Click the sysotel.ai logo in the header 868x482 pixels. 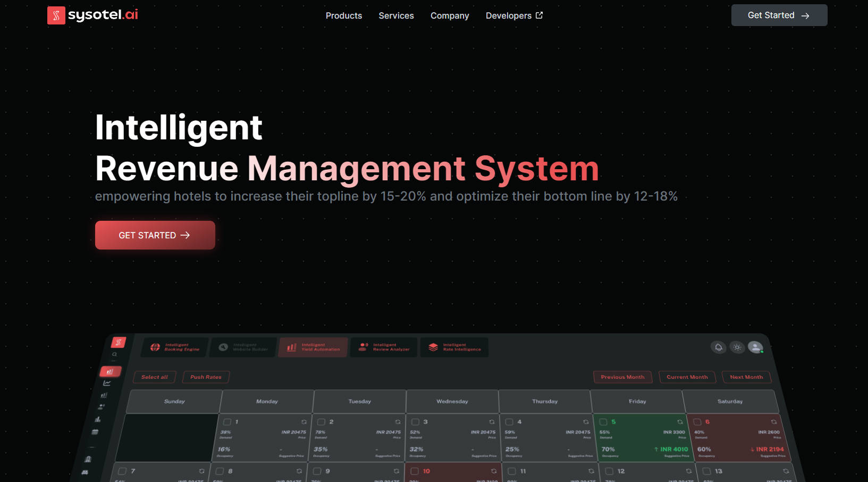tap(93, 15)
